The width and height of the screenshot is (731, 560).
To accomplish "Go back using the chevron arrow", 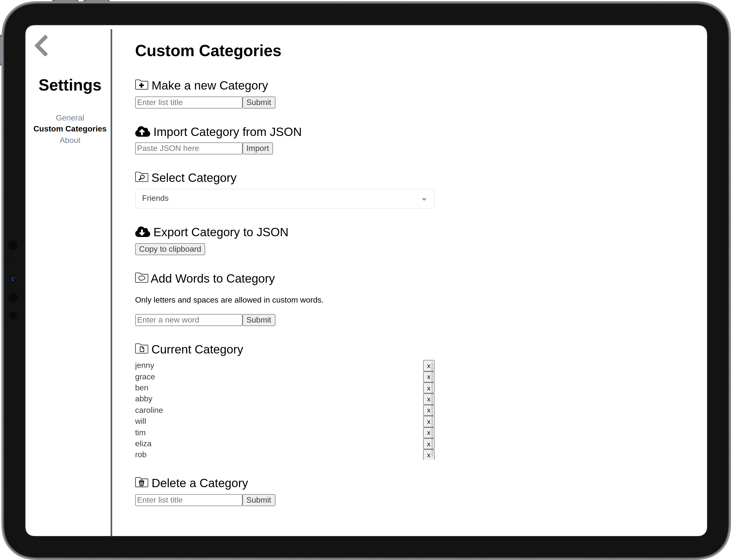I will point(42,46).
